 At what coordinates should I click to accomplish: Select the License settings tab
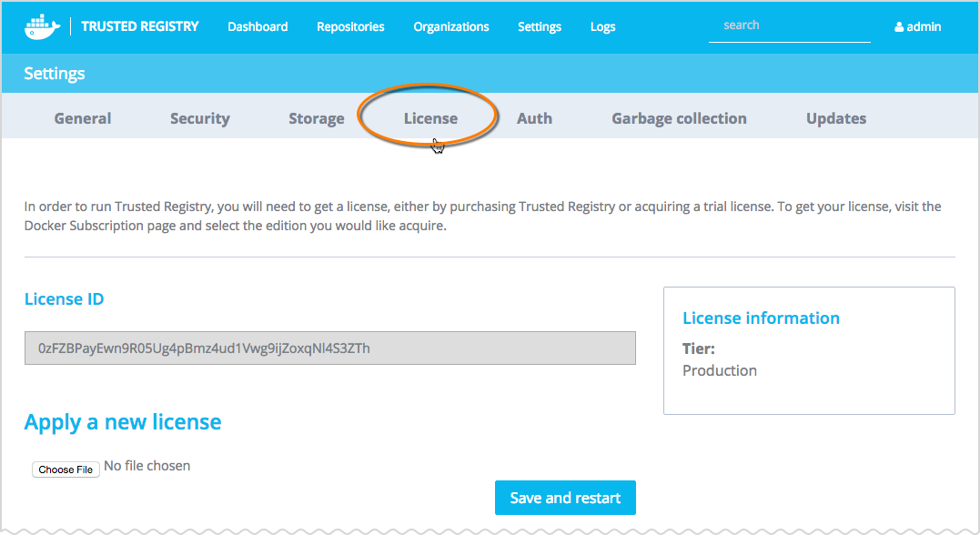click(430, 118)
